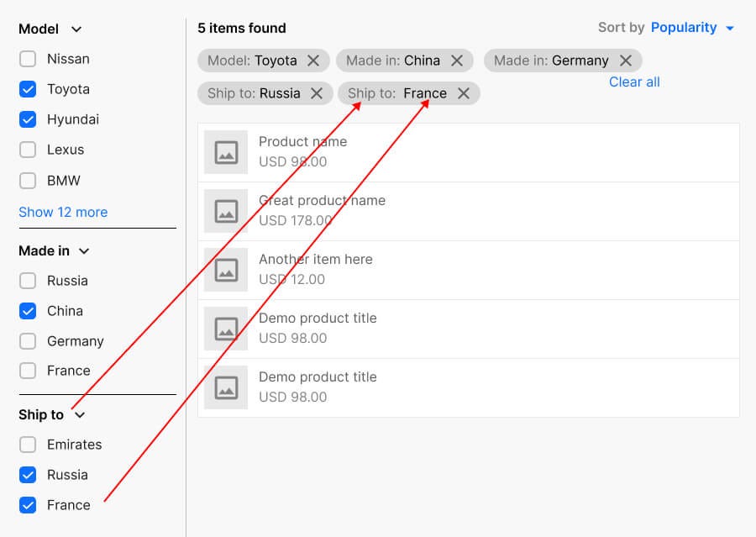Check Russia under Made in
Screen dimensions: 756x537
pos(28,281)
